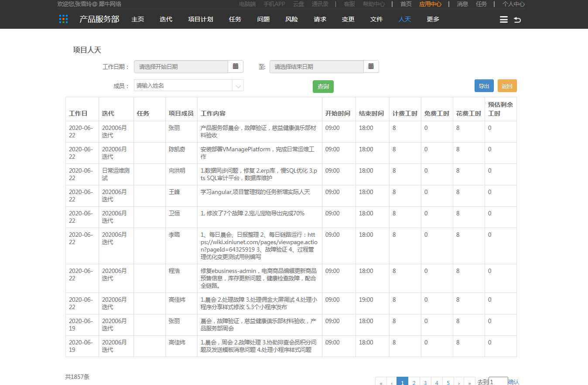Open the 变更 tab
This screenshot has height=385, width=588.
tap(348, 19)
